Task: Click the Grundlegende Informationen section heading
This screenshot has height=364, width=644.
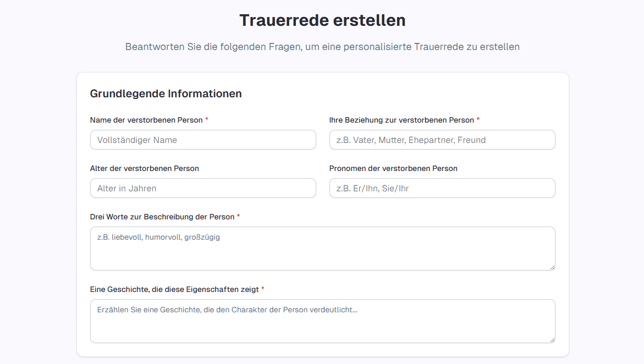Action: coord(166,93)
